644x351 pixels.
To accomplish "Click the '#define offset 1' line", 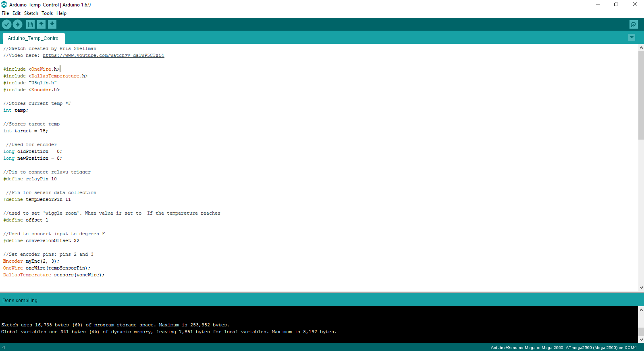I will [26, 220].
